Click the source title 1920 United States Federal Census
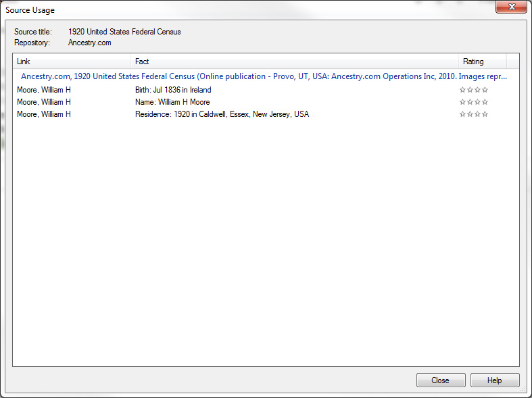This screenshot has height=398, width=532. click(x=124, y=32)
